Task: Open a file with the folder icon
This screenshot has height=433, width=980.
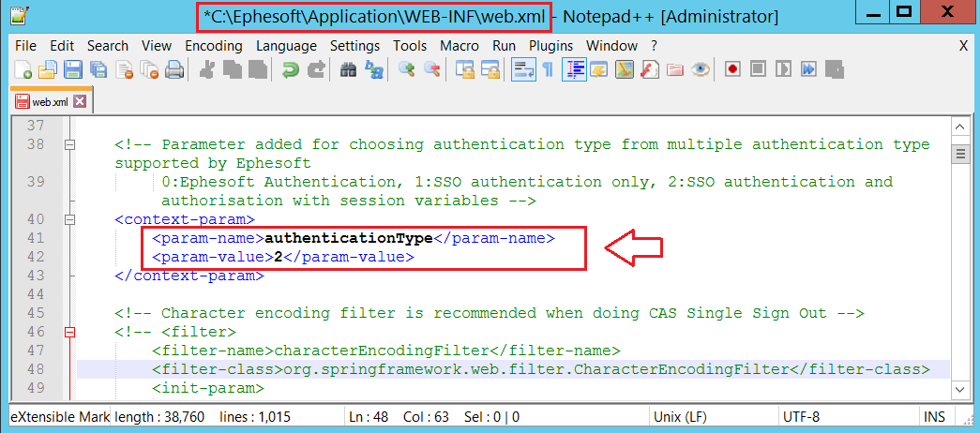Action: [48, 68]
